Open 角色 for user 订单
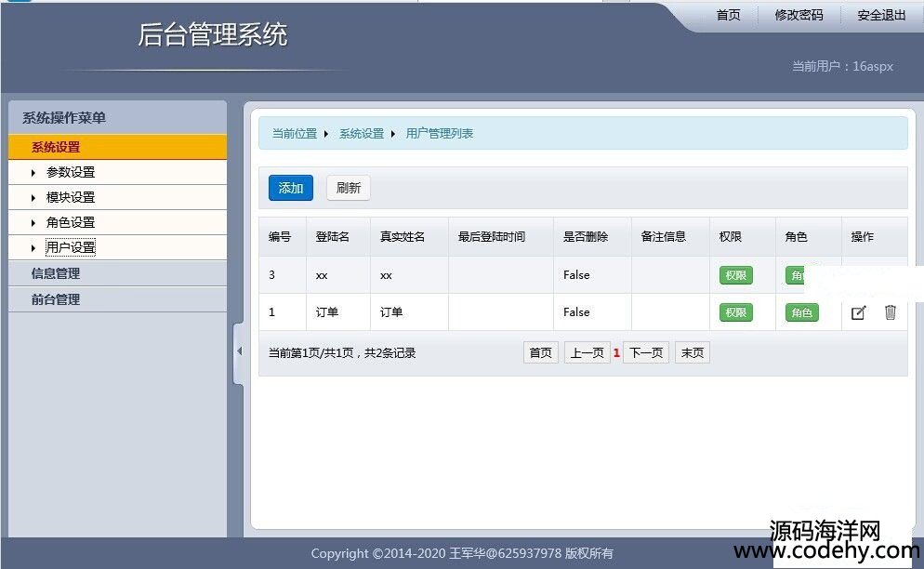The image size is (924, 569). click(x=802, y=312)
